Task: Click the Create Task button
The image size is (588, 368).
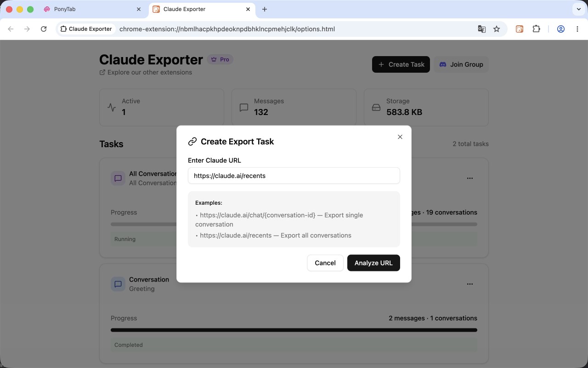Action: (401, 64)
